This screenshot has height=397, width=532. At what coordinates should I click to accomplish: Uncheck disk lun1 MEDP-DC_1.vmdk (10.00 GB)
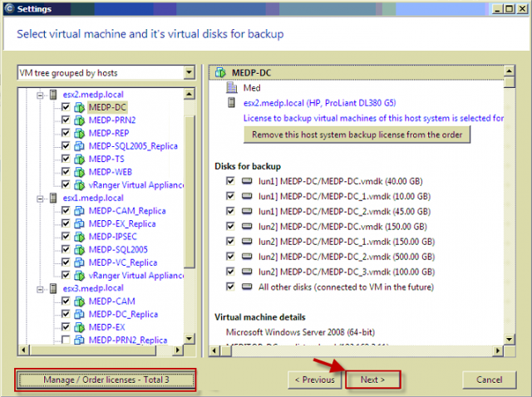(x=230, y=196)
